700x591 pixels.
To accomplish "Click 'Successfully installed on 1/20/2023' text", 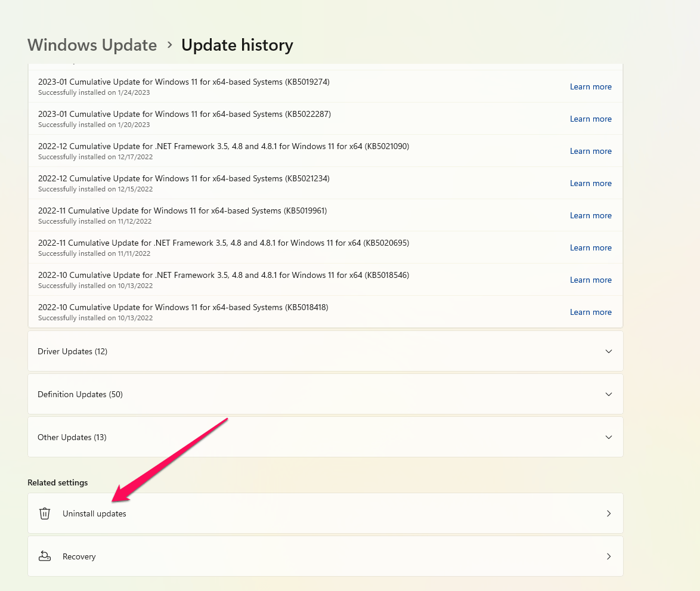I will [x=94, y=125].
